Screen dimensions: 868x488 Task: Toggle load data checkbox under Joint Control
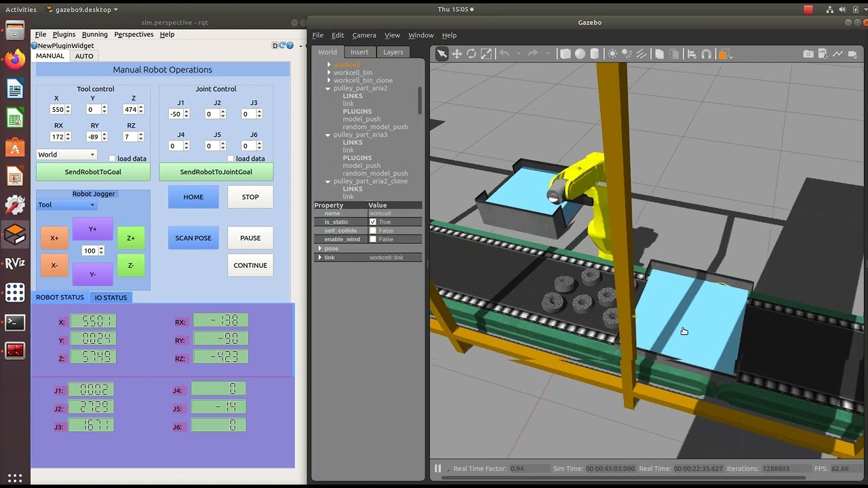231,159
